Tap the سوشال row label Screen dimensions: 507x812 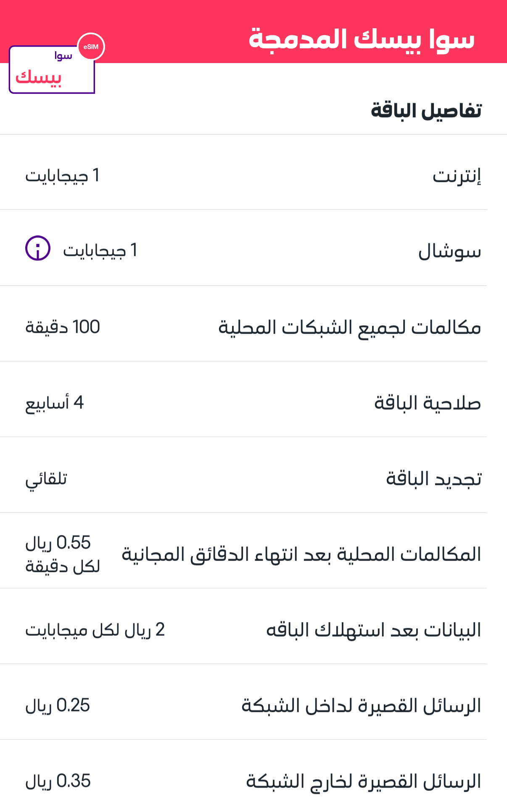click(449, 251)
